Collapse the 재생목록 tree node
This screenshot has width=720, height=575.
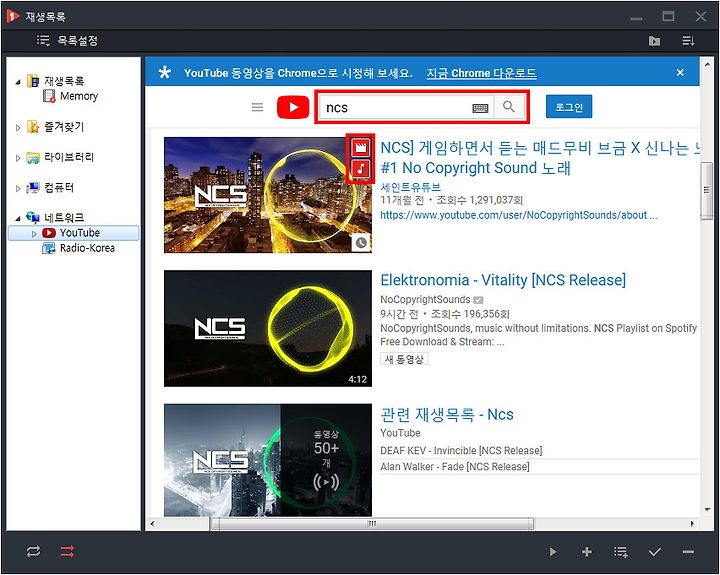(x=18, y=82)
